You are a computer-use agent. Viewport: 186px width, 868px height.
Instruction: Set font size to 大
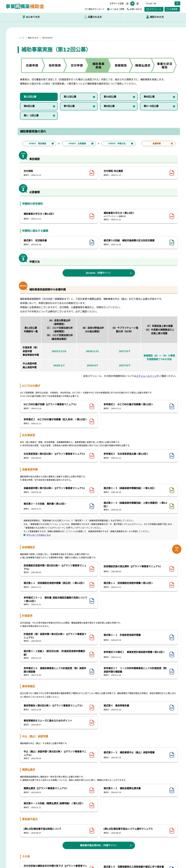point(137,4)
